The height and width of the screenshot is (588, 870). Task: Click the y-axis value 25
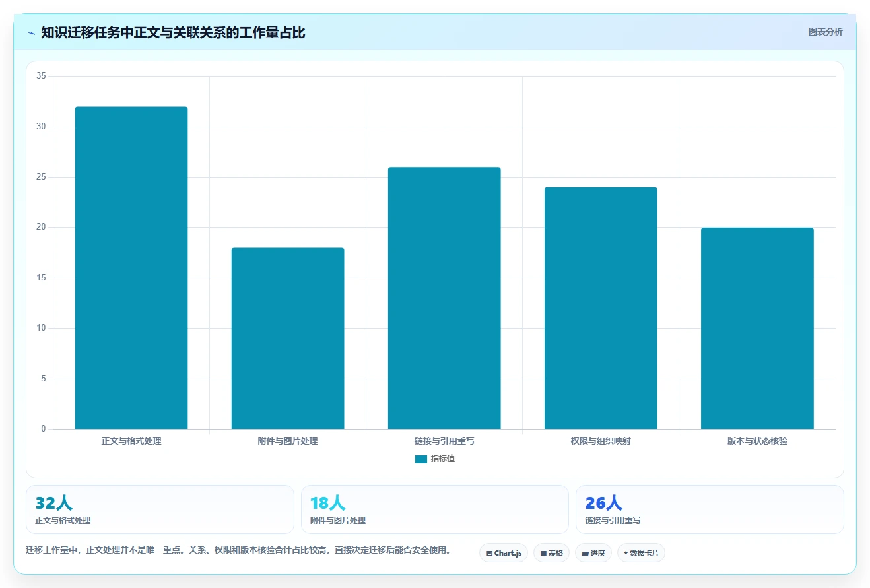tap(41, 177)
